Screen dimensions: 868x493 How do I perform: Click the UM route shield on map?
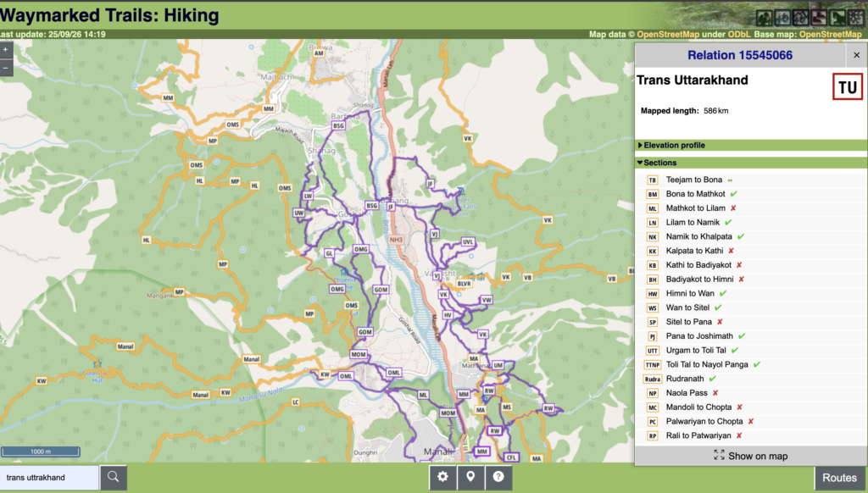[x=498, y=365]
